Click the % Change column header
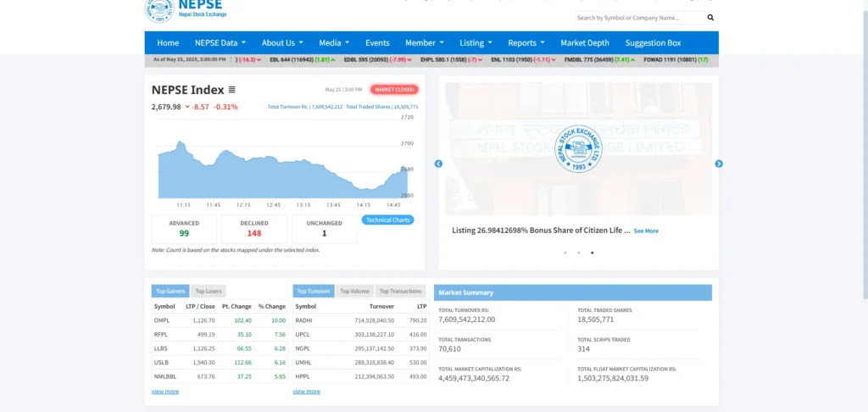The image size is (868, 412). tap(272, 306)
